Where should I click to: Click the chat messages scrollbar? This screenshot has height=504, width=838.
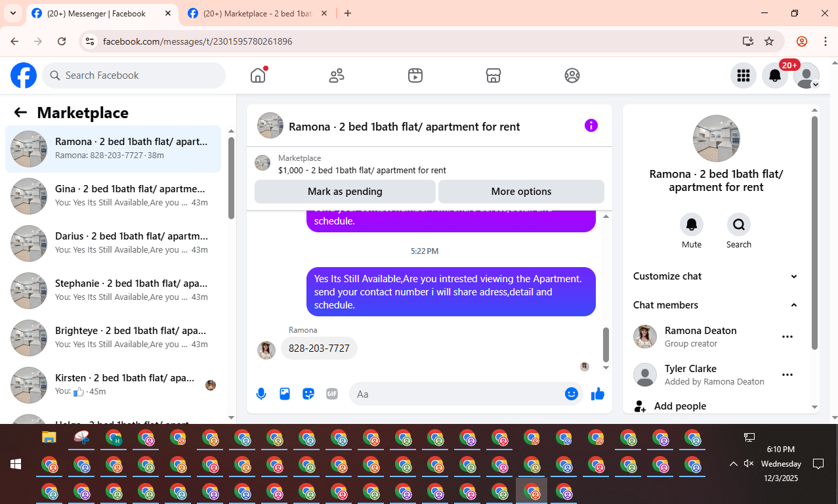[606, 345]
